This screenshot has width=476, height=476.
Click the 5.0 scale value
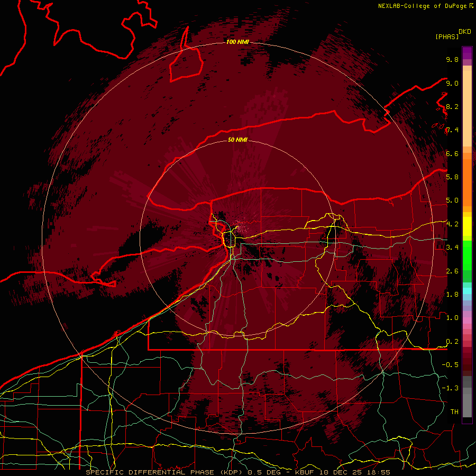click(x=452, y=200)
